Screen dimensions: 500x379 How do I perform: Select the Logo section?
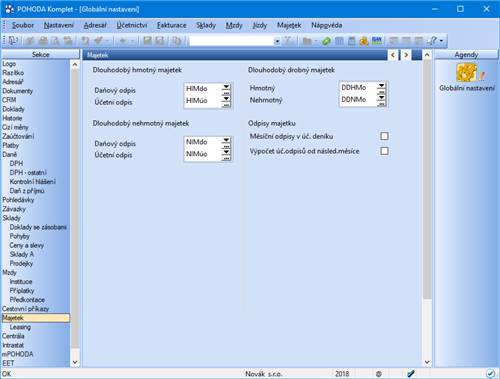(9, 64)
